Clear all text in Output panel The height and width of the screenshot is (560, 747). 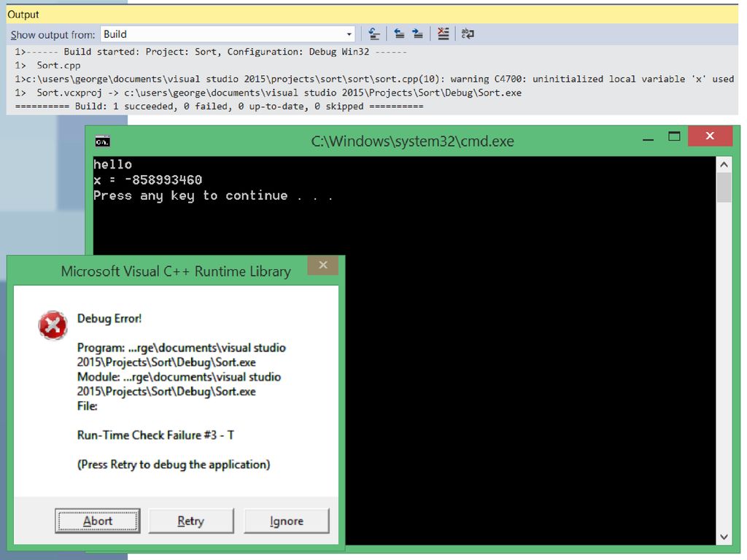point(443,34)
